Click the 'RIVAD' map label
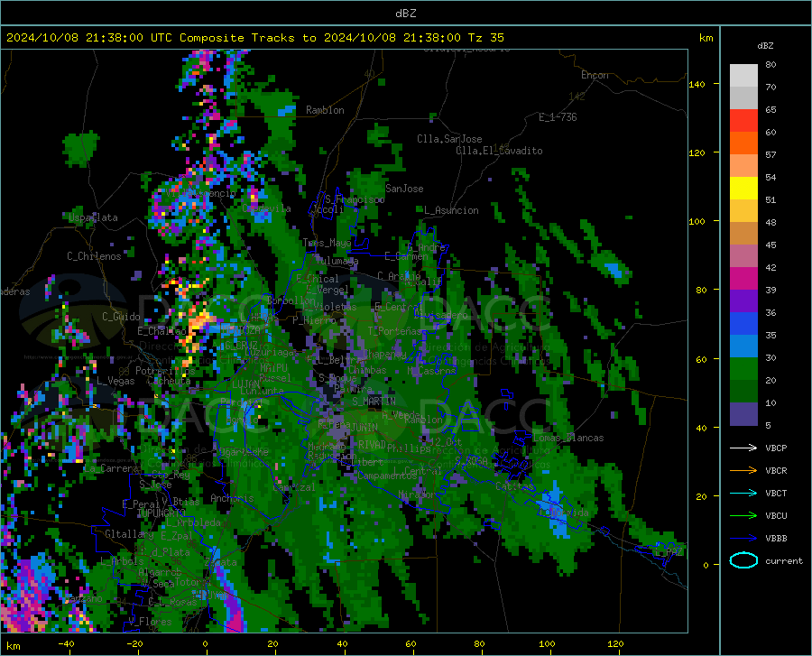The width and height of the screenshot is (812, 656). click(x=372, y=445)
